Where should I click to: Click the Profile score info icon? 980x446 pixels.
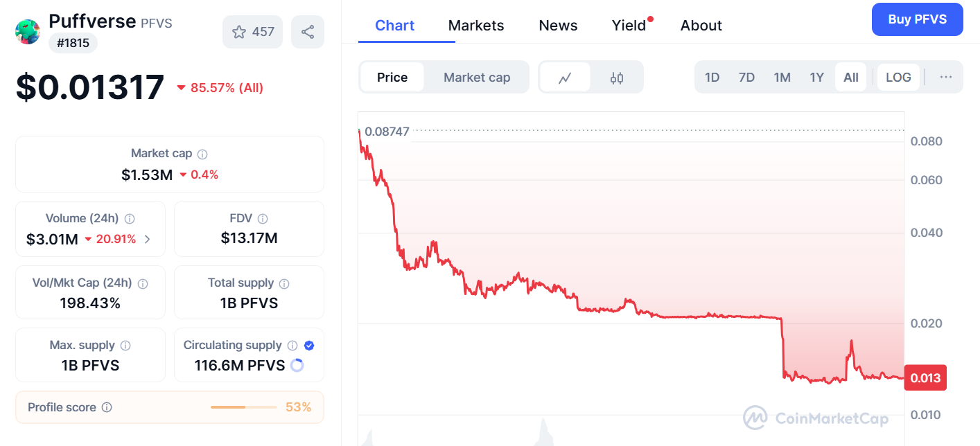pos(107,407)
